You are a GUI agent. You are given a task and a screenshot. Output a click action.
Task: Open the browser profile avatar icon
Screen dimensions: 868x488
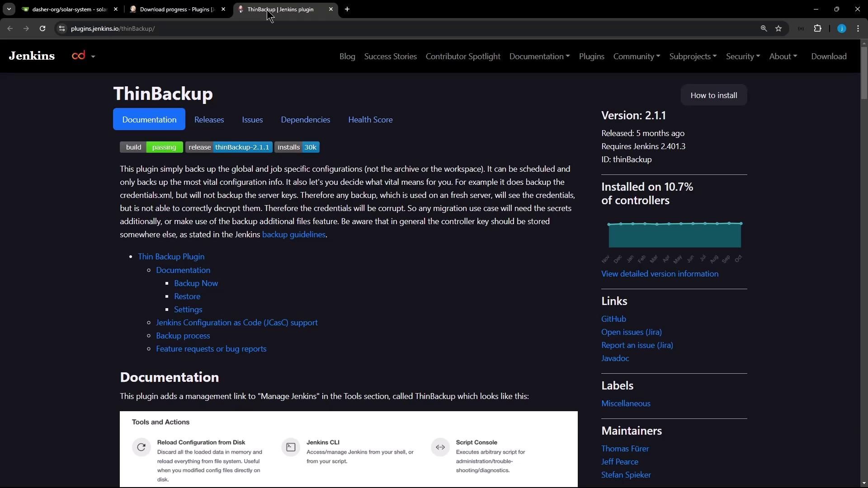[x=841, y=28]
